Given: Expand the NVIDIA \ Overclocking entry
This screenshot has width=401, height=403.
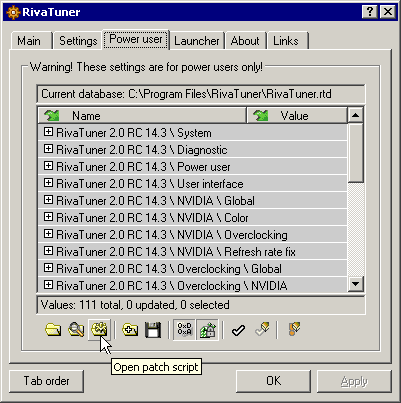Looking at the screenshot, I should point(48,234).
